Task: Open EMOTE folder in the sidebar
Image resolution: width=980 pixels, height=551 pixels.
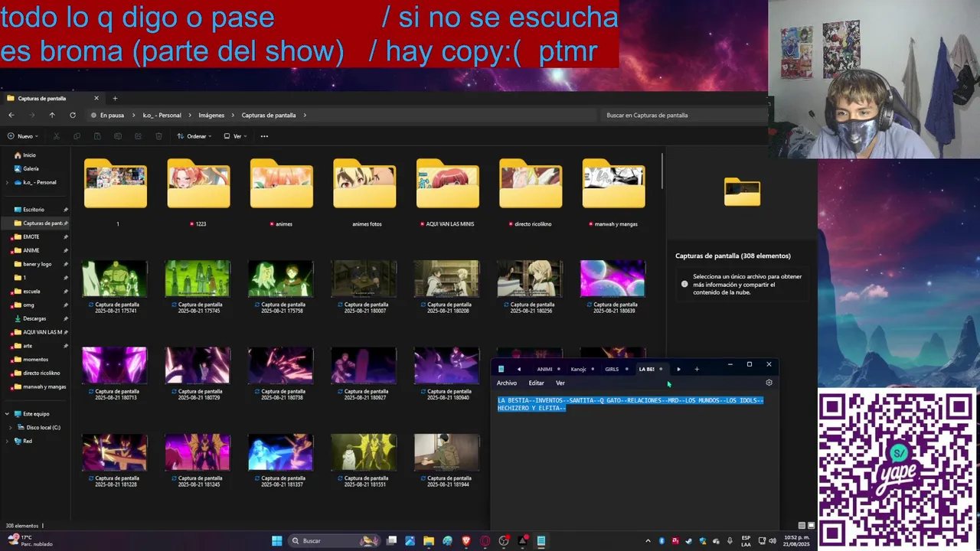Action: click(x=31, y=236)
